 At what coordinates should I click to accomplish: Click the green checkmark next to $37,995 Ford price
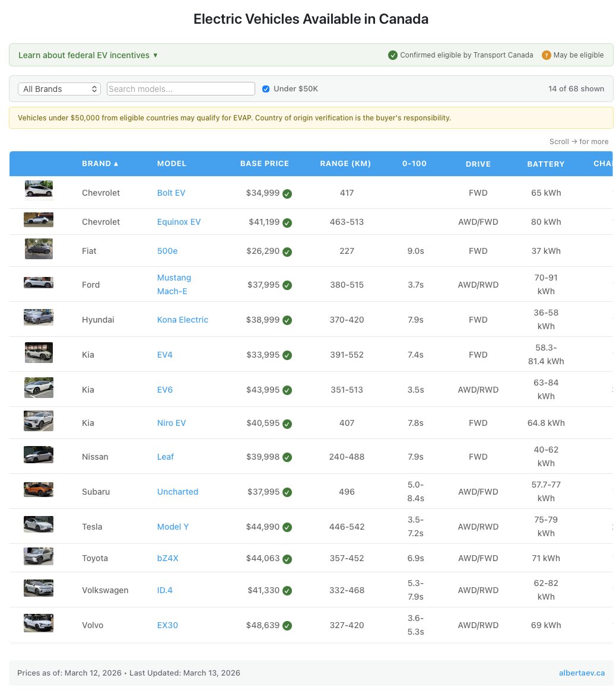click(x=287, y=285)
